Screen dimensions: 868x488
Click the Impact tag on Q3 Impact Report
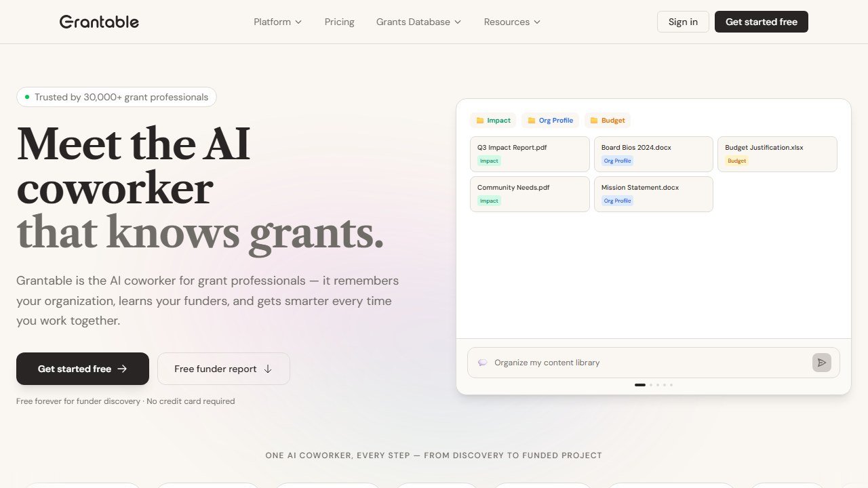[489, 161]
